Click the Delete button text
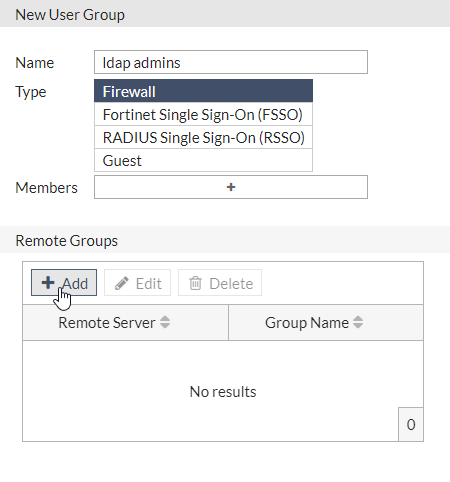Screen dimensions: 450x482 click(231, 284)
